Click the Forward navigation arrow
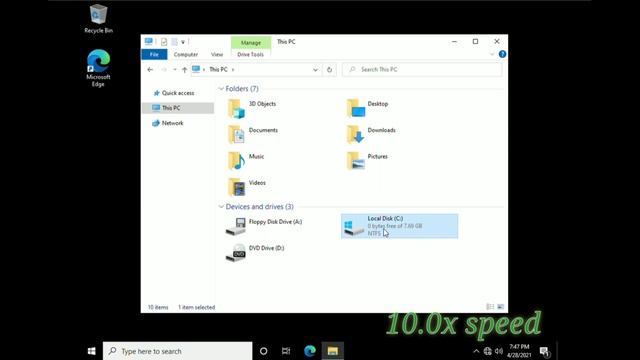Image resolution: width=640 pixels, height=360 pixels. tap(164, 70)
